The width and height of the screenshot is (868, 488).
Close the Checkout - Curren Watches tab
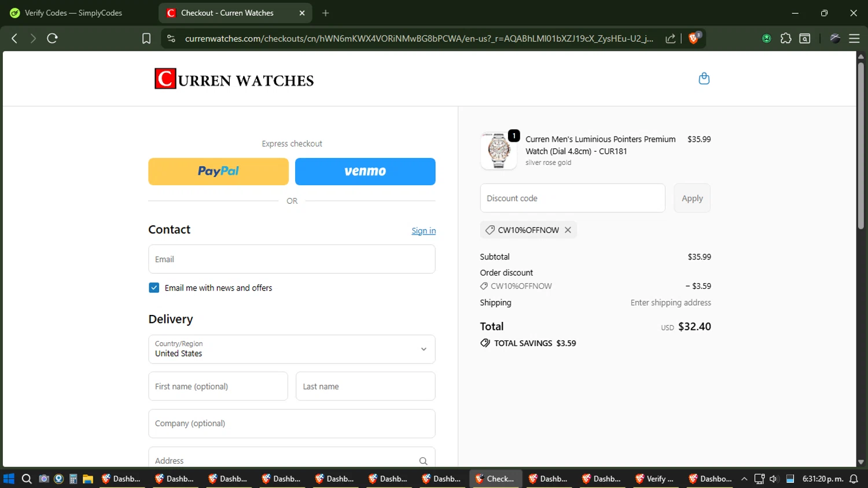pyautogui.click(x=302, y=13)
